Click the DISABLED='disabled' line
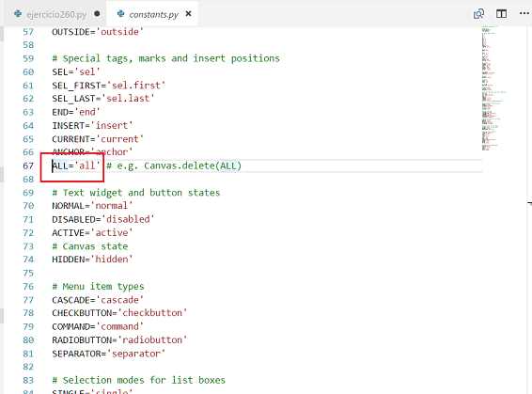The height and width of the screenshot is (394, 532). coord(103,219)
